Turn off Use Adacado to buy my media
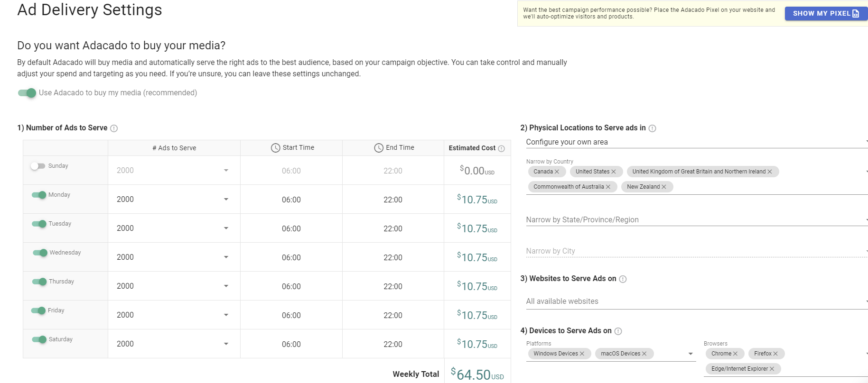This screenshot has height=383, width=868. click(x=27, y=93)
